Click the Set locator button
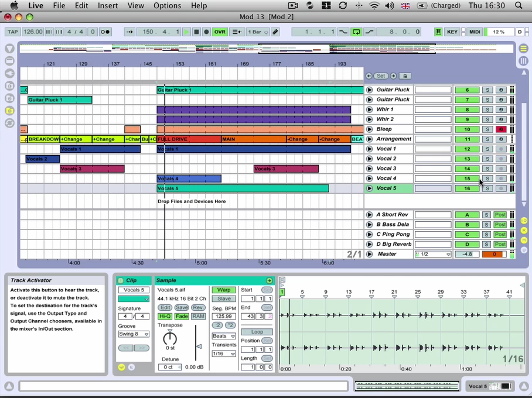This screenshot has height=398, width=532. click(381, 76)
